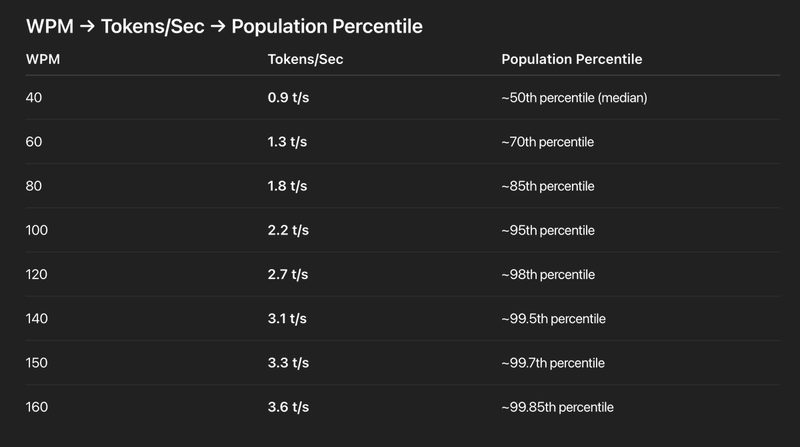
Task: Click the WPM column header
Action: (x=41, y=60)
